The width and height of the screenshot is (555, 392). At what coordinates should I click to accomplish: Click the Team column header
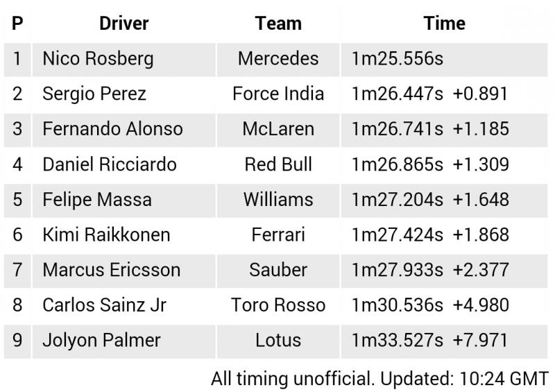pos(278,24)
